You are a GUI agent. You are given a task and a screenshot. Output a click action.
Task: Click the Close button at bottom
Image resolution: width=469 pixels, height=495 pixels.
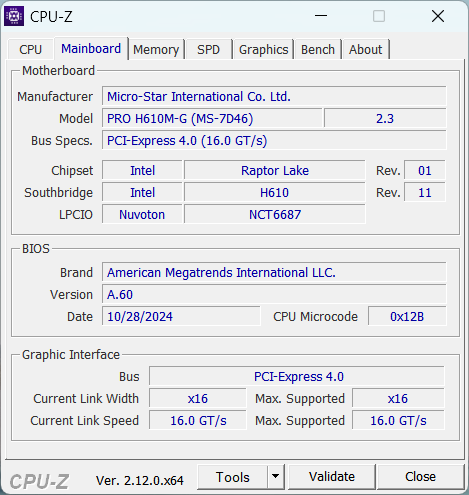[x=420, y=477]
